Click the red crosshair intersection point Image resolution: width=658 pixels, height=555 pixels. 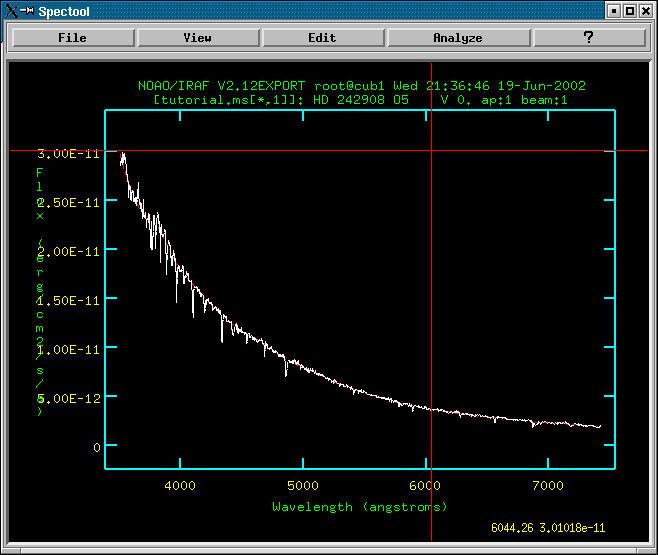pyautogui.click(x=431, y=151)
